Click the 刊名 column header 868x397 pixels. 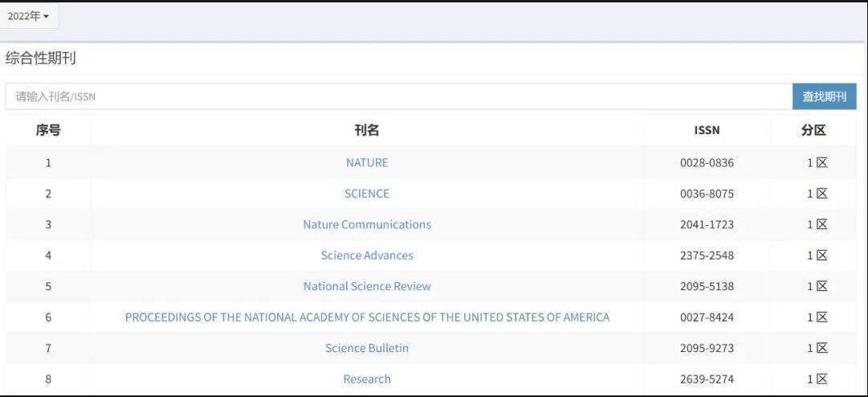pos(367,130)
